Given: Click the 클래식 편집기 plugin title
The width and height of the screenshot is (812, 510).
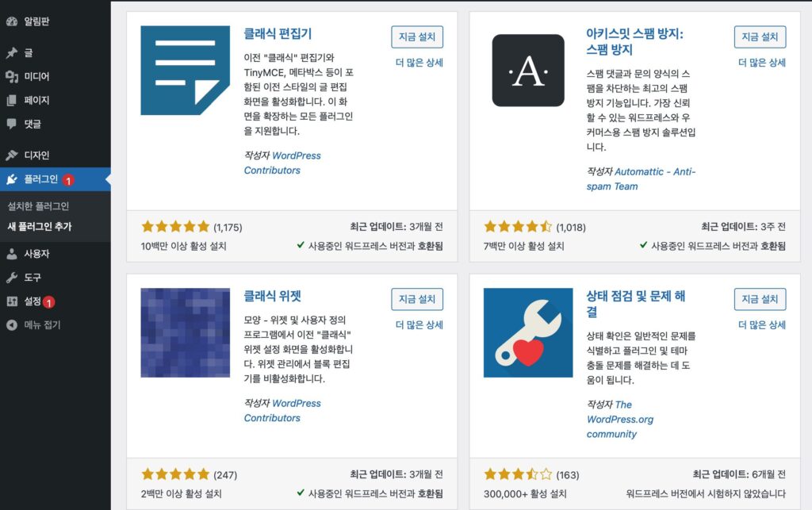Looking at the screenshot, I should [x=278, y=34].
